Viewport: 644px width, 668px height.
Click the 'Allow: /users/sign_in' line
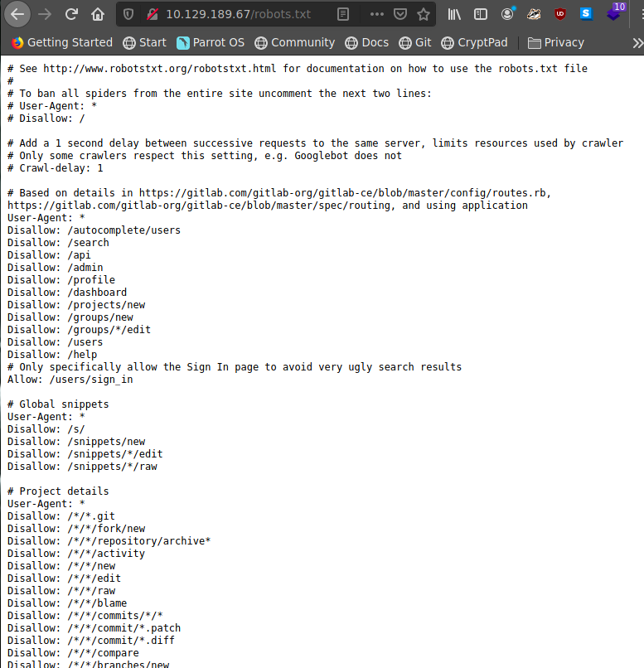click(70, 380)
